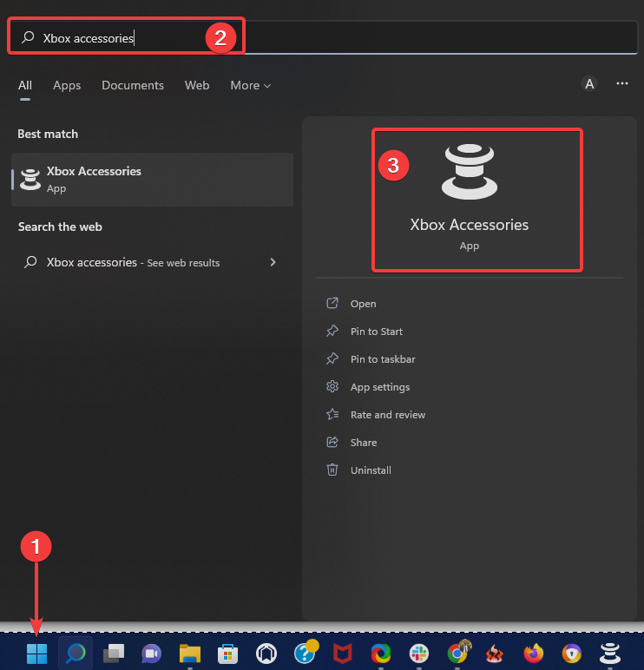Open Google Chrome from the taskbar
Screen dimensions: 644x670
pos(458,653)
